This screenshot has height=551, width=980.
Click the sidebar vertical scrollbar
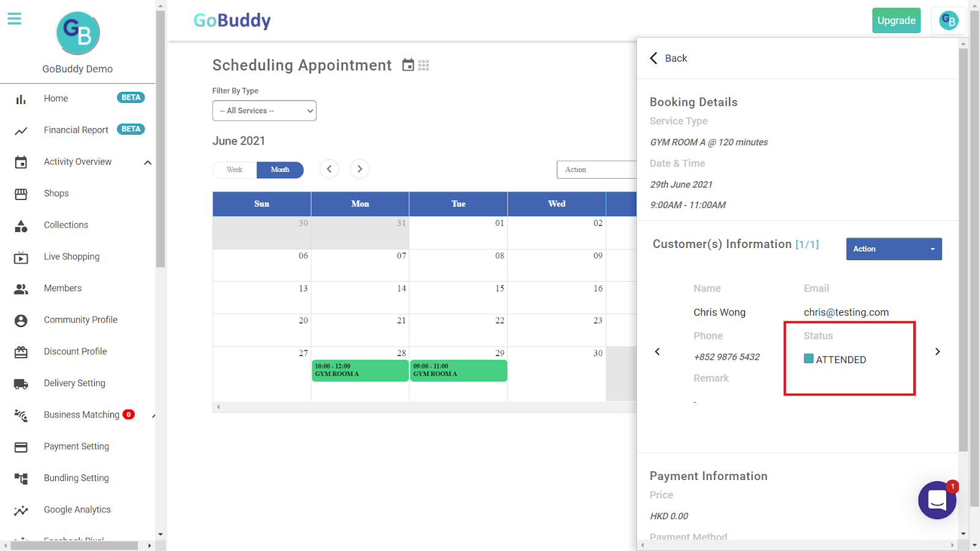pyautogui.click(x=160, y=140)
